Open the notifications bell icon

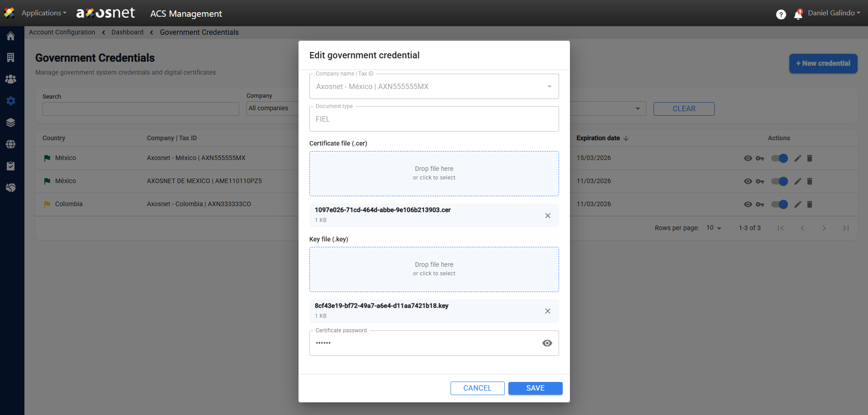tap(798, 14)
